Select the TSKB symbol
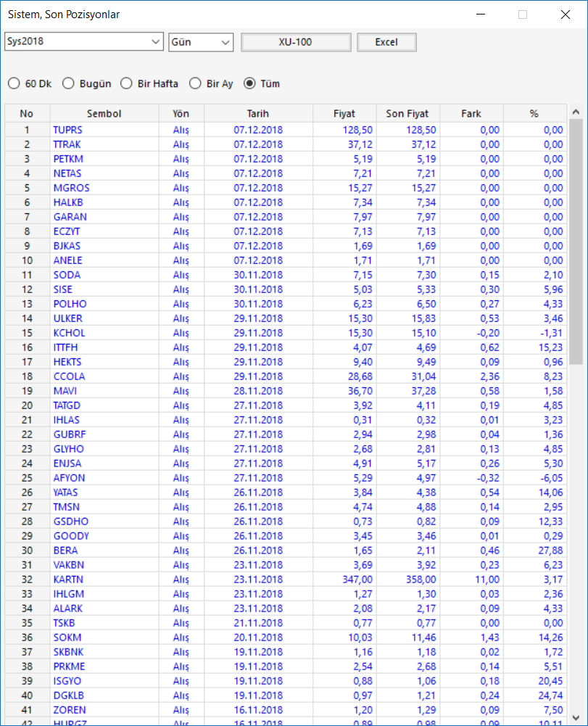The image size is (588, 726). pos(64,623)
